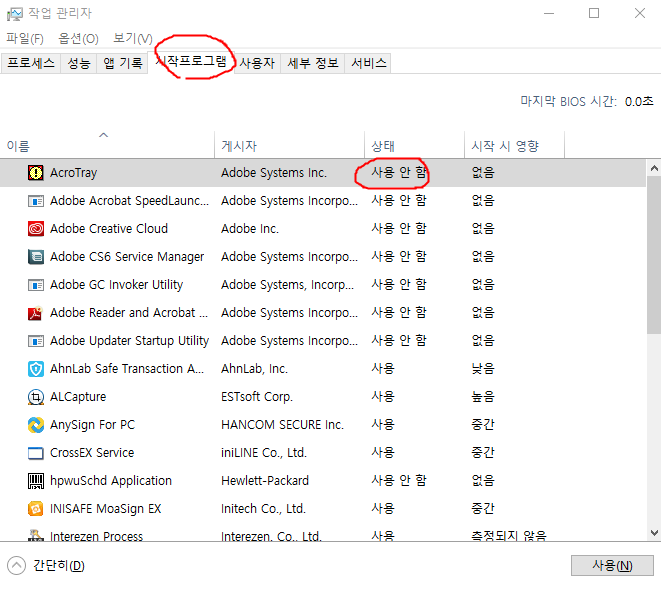
Task: Open the 옵션(O) menu
Action: click(78, 38)
